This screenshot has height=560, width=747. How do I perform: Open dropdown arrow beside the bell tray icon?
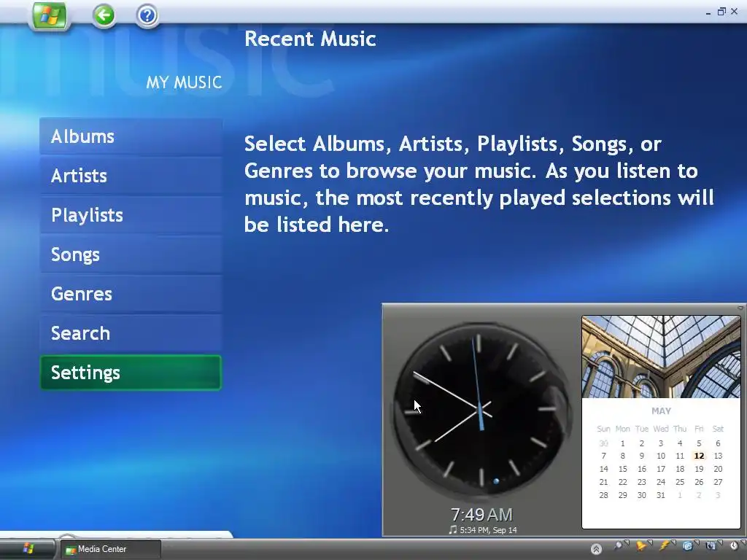650,542
